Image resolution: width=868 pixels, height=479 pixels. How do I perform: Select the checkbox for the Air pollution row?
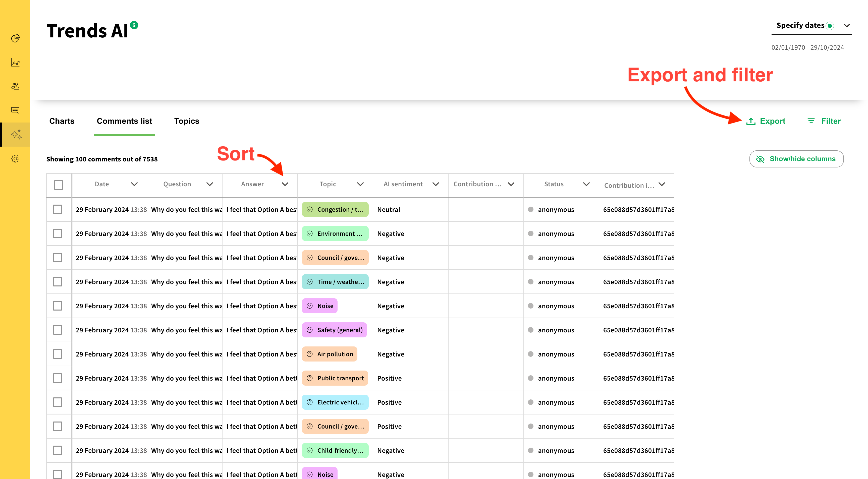[x=58, y=354]
